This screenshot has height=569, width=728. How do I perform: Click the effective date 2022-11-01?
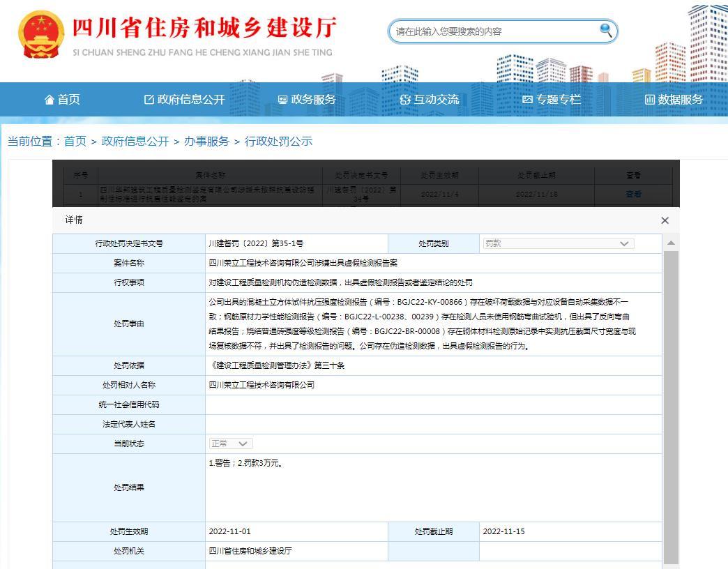230,531
